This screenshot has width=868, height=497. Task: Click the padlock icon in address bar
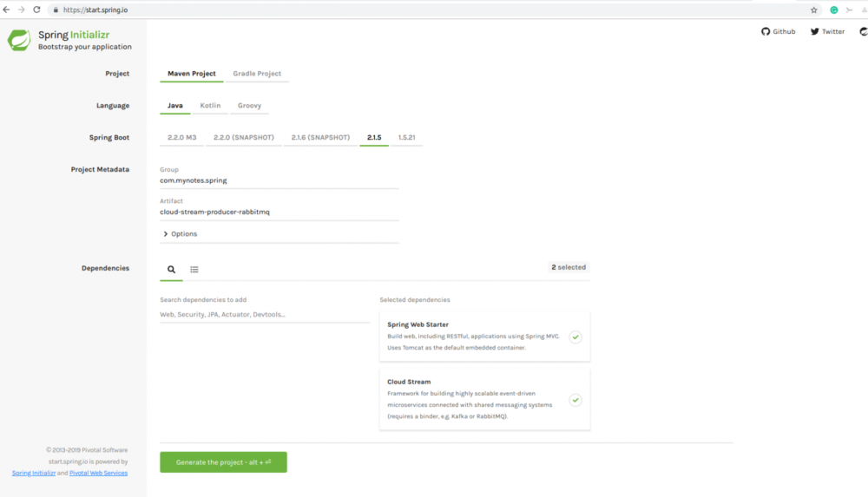pos(56,10)
